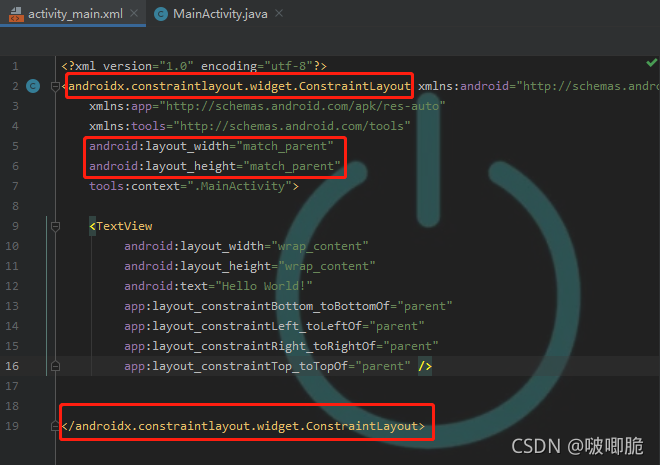Click the related class gutter icon on line 2

(x=33, y=86)
